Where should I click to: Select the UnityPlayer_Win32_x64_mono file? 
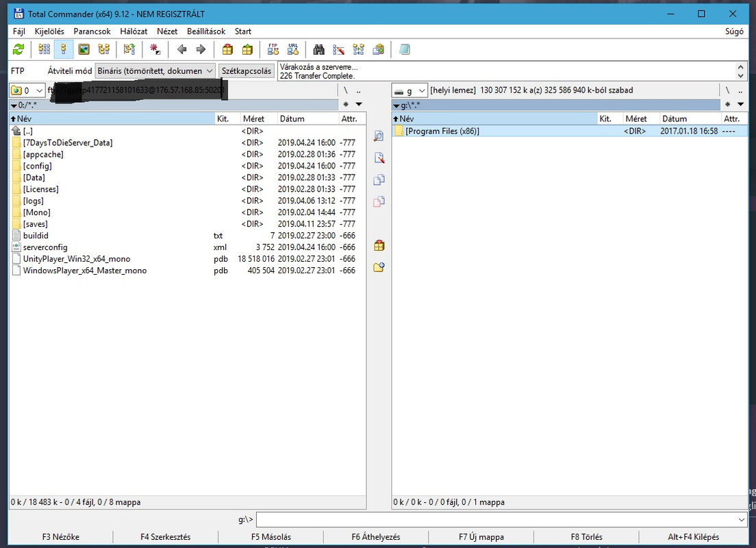point(77,258)
